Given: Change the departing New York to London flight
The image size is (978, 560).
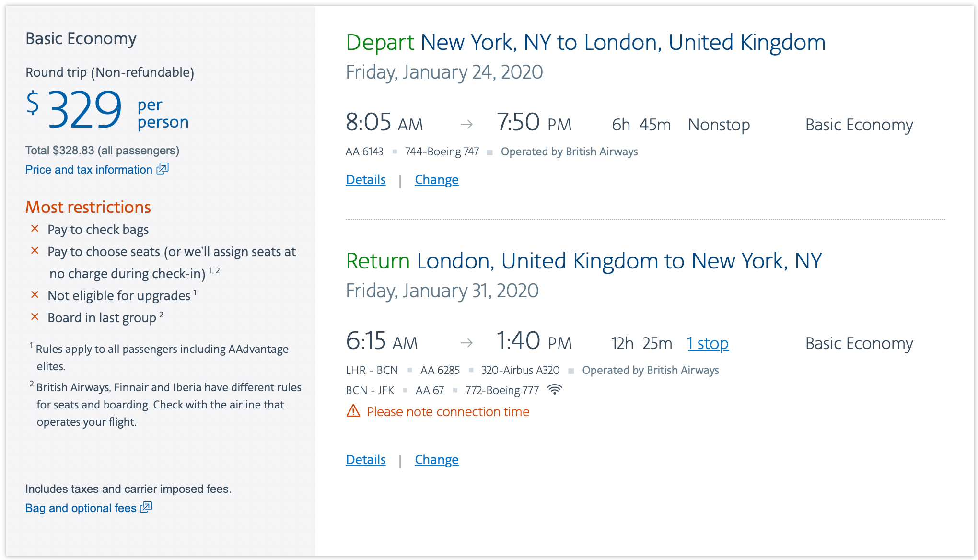Looking at the screenshot, I should (436, 180).
